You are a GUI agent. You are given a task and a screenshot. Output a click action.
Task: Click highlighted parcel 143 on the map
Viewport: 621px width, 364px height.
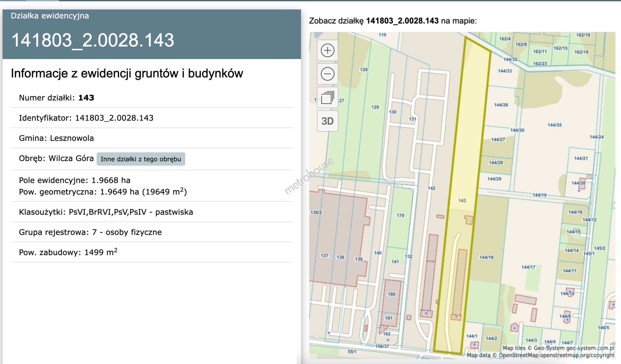coord(462,201)
